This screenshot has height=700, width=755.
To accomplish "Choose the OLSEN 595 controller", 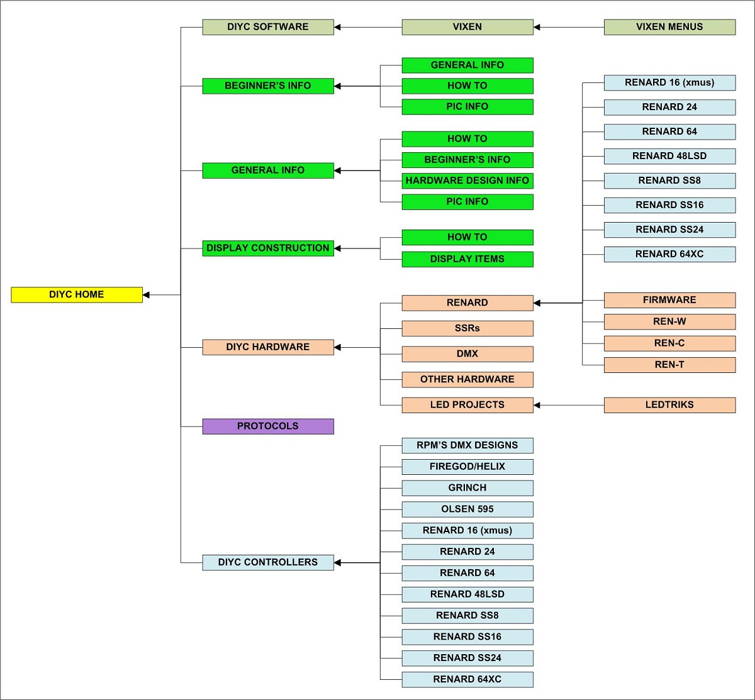I will (467, 509).
